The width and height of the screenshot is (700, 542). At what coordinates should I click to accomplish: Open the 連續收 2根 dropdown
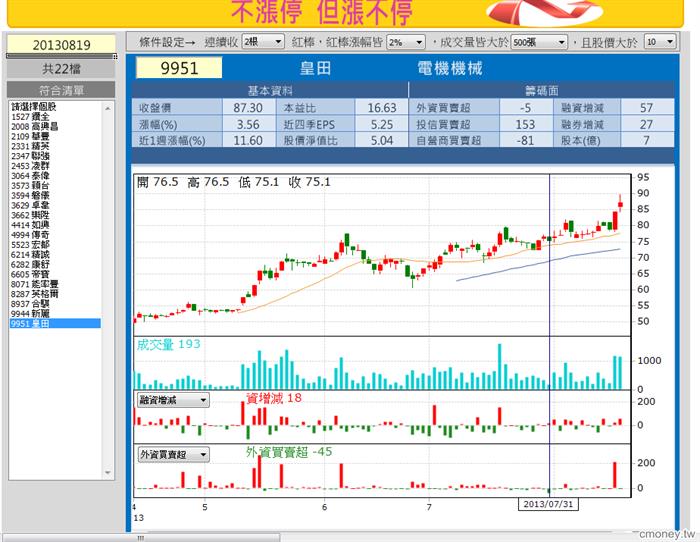coord(263,42)
